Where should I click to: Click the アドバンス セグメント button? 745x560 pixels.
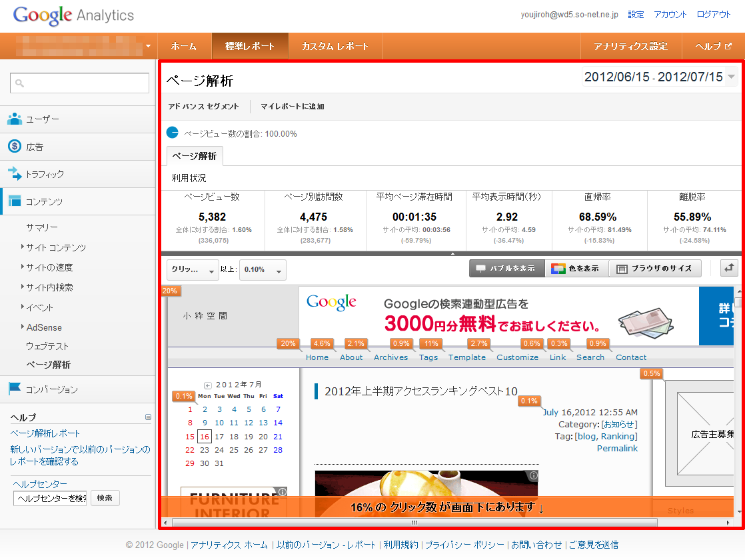point(203,107)
